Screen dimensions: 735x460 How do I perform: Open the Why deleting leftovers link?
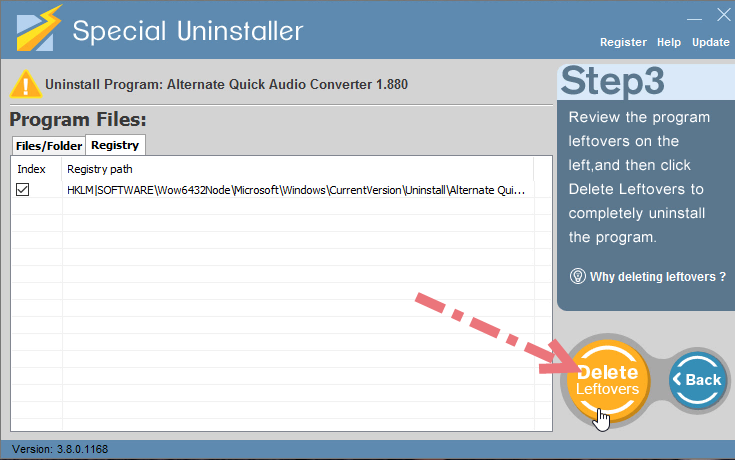click(x=658, y=277)
